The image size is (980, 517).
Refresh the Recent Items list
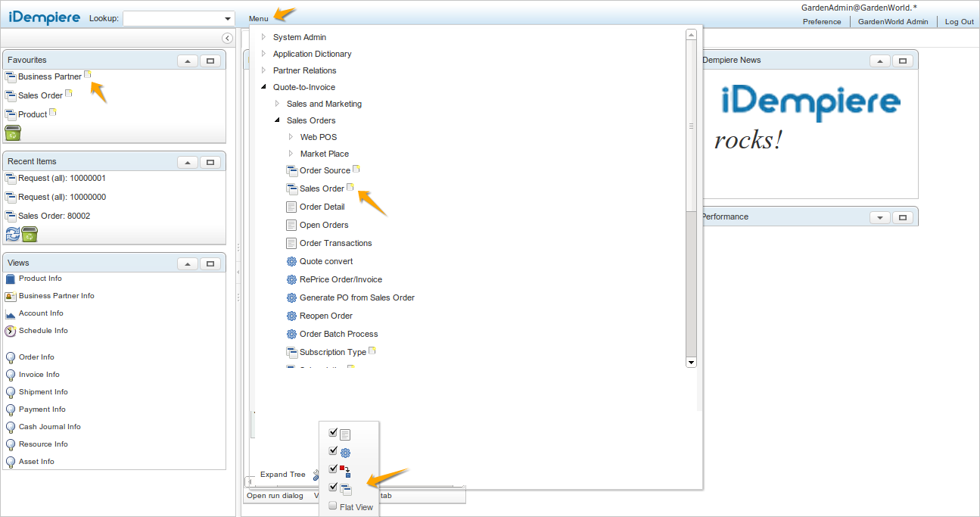pyautogui.click(x=12, y=235)
